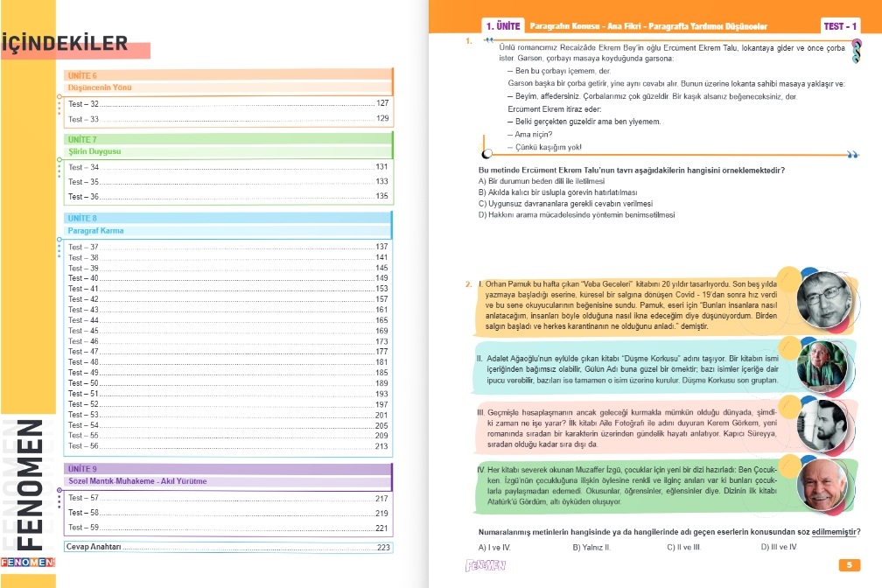Click the 'Test – 49' row
Image resolution: width=882 pixels, height=588 pixels.
227,373
